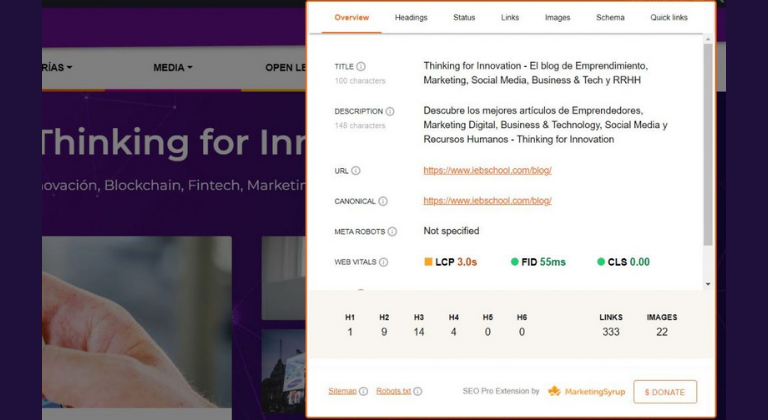The height and width of the screenshot is (420, 768).
Task: Click the 'Thinking for Inn' website heading
Action: click(172, 143)
